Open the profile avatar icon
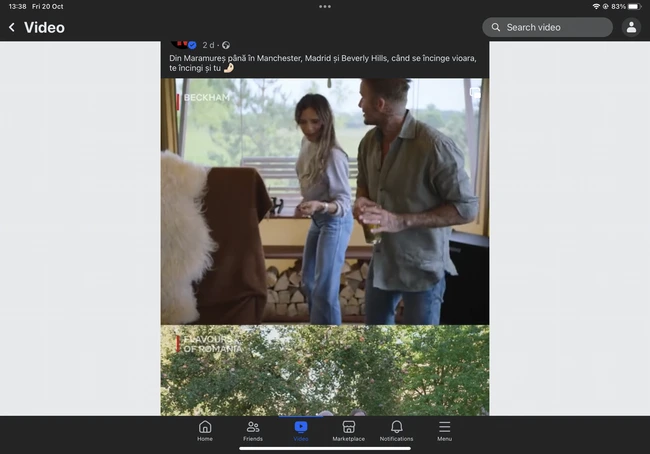The height and width of the screenshot is (454, 650). [x=631, y=27]
